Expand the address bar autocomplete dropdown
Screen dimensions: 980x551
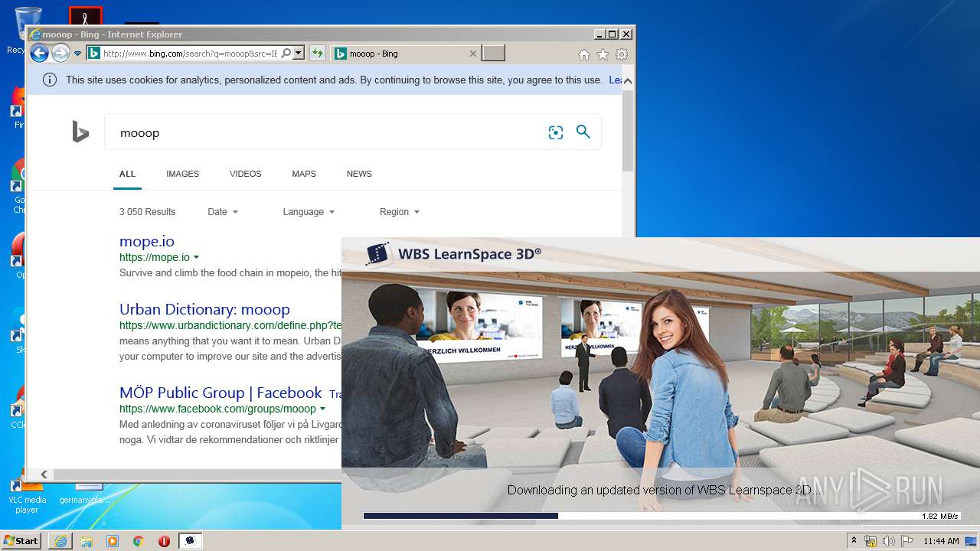[299, 54]
